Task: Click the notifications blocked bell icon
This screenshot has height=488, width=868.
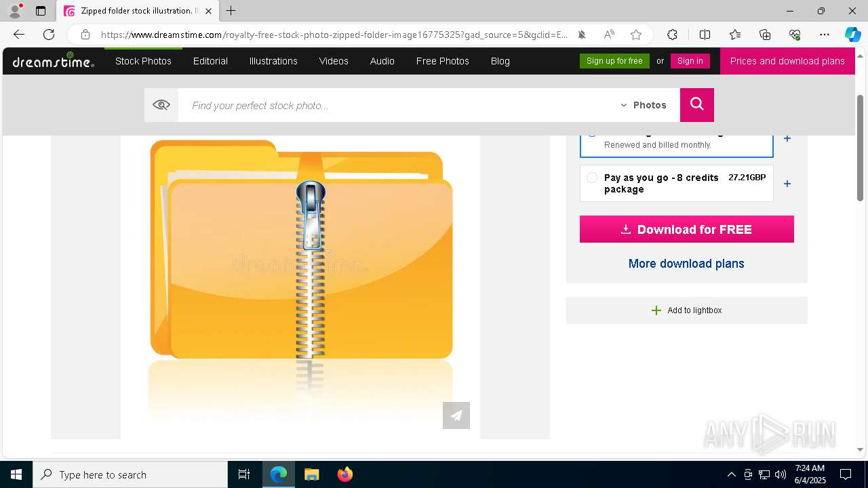Action: point(582,35)
